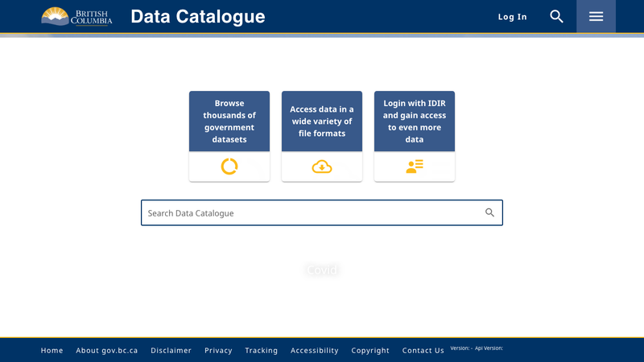
Task: Open the Tracking footer link
Action: tap(261, 351)
